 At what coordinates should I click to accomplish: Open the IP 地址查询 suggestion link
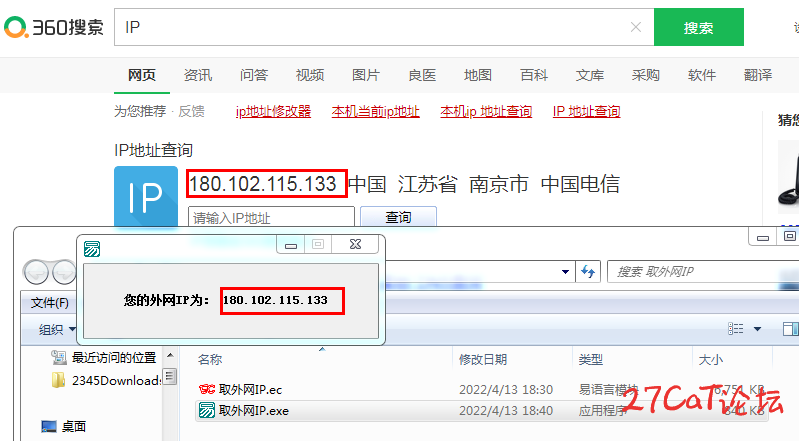[587, 111]
